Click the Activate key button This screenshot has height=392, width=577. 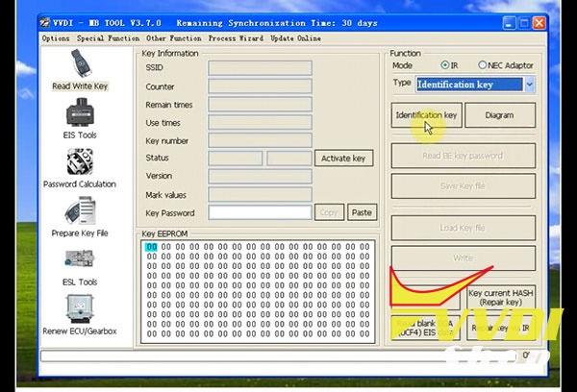click(343, 159)
